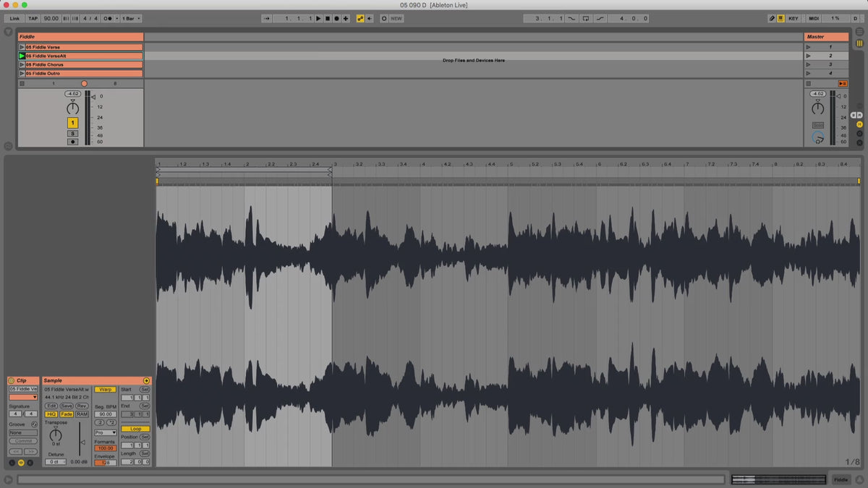Enable the MIDI map mode switch
Screen dimensions: 868x488
[814, 18]
